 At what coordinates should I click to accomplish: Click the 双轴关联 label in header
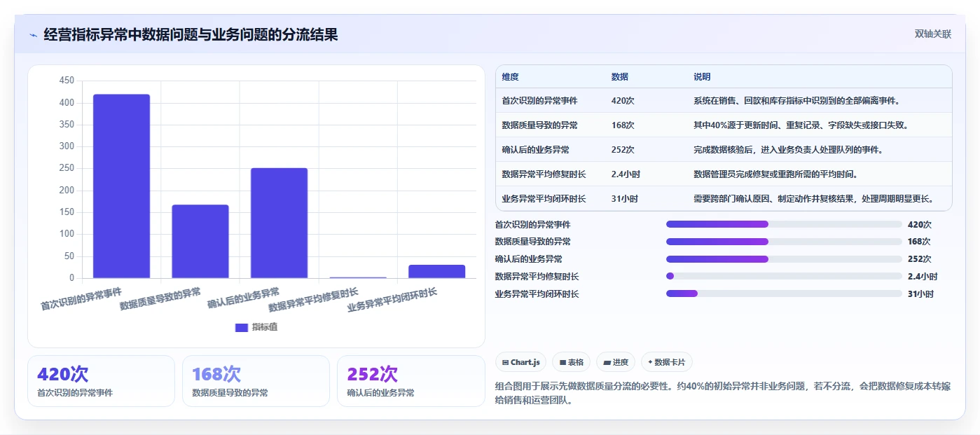click(x=932, y=34)
